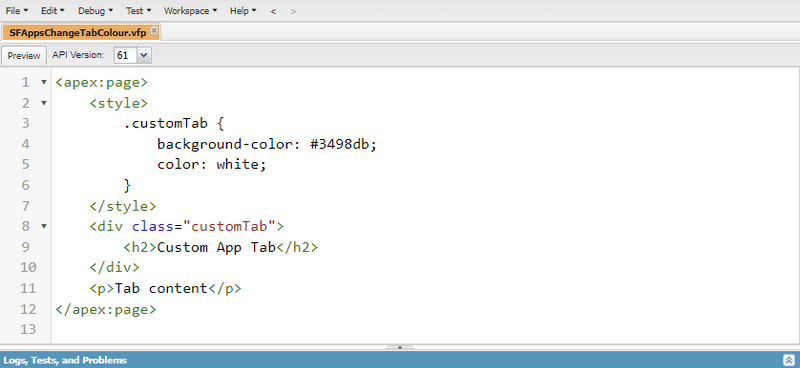Collapse the style block fold on line 2
The height and width of the screenshot is (368, 800).
click(x=44, y=103)
